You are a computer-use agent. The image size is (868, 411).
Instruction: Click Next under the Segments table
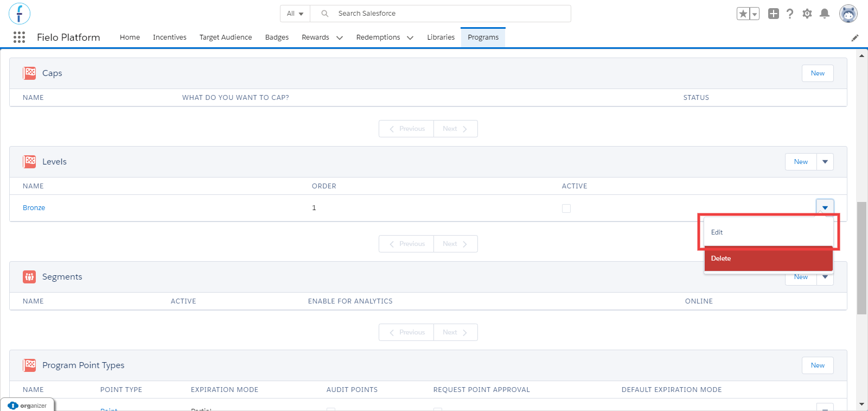456,332
